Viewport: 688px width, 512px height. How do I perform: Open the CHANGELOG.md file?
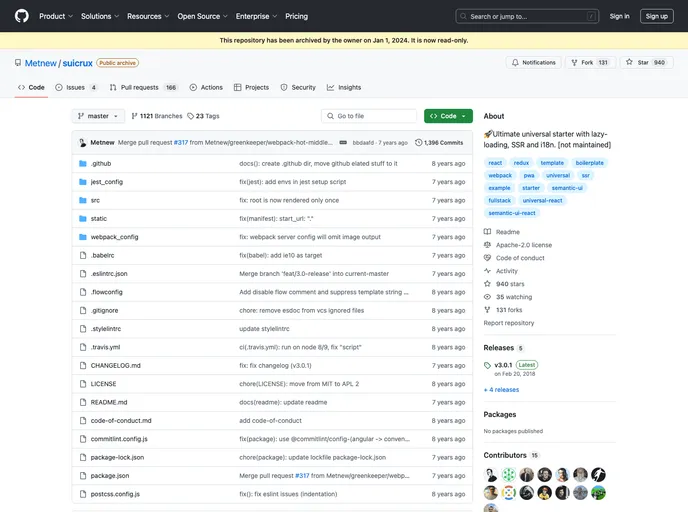tap(115, 365)
